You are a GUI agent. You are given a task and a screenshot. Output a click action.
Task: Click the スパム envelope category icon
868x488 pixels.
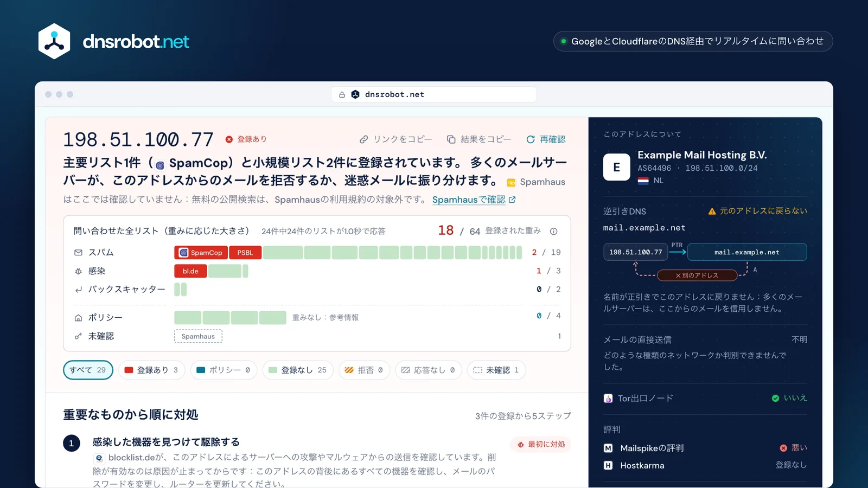(x=78, y=253)
